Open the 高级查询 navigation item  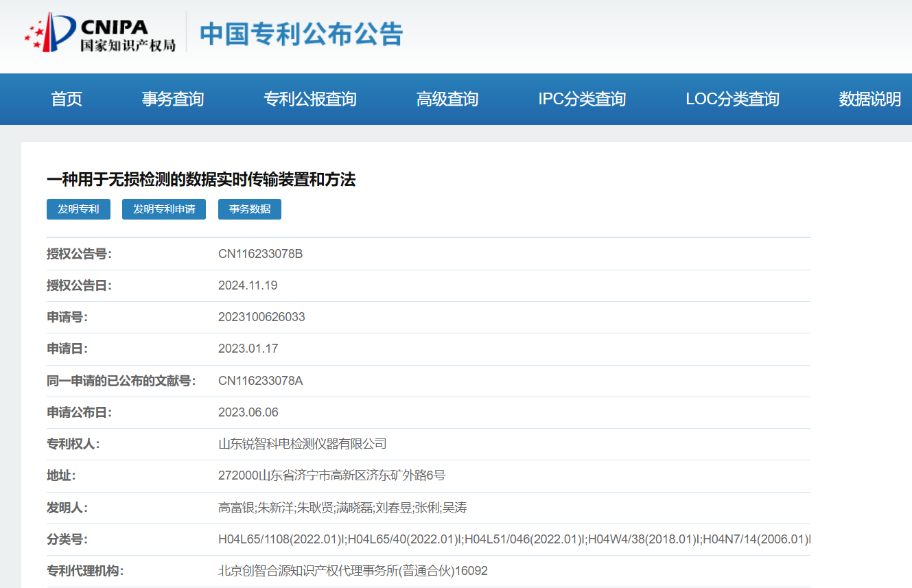(447, 99)
